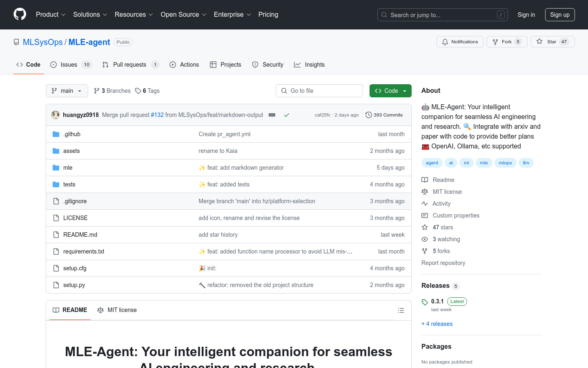Open the green Code dropdown button
Screen dimensions: 588x368
coord(390,91)
